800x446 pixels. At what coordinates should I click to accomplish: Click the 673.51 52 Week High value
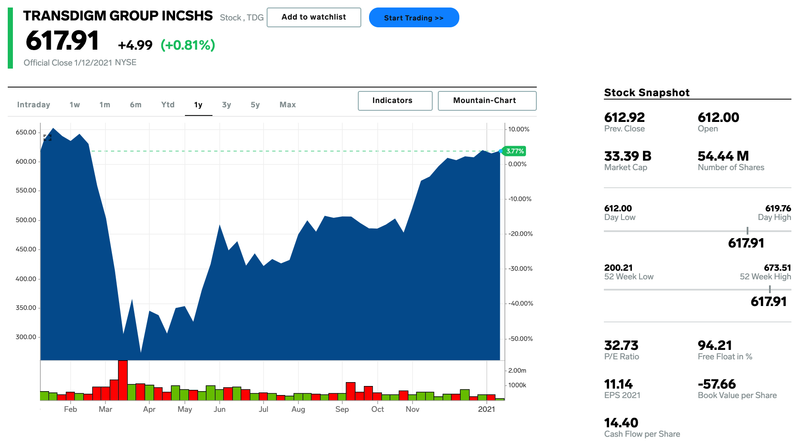(778, 267)
